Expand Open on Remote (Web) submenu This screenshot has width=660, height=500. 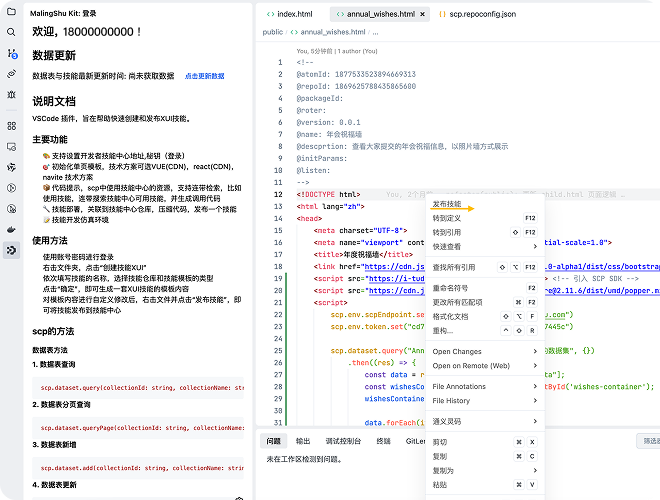485,366
